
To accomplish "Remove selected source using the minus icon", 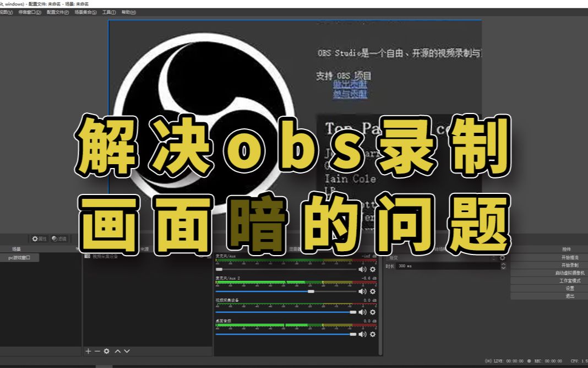I will coord(97,351).
